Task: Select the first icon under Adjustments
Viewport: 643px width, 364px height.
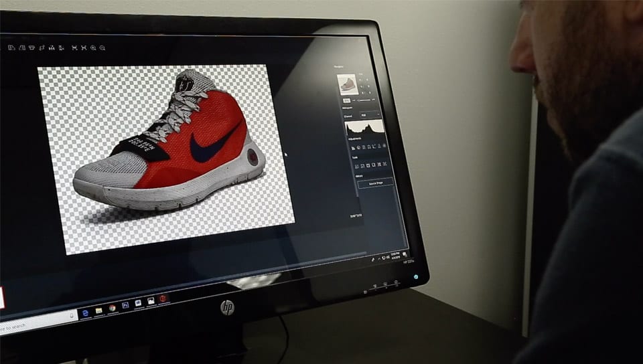Action: 353,147
